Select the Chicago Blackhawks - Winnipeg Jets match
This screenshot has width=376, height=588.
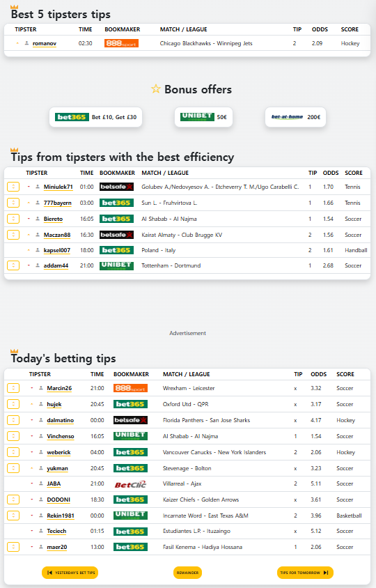[206, 43]
